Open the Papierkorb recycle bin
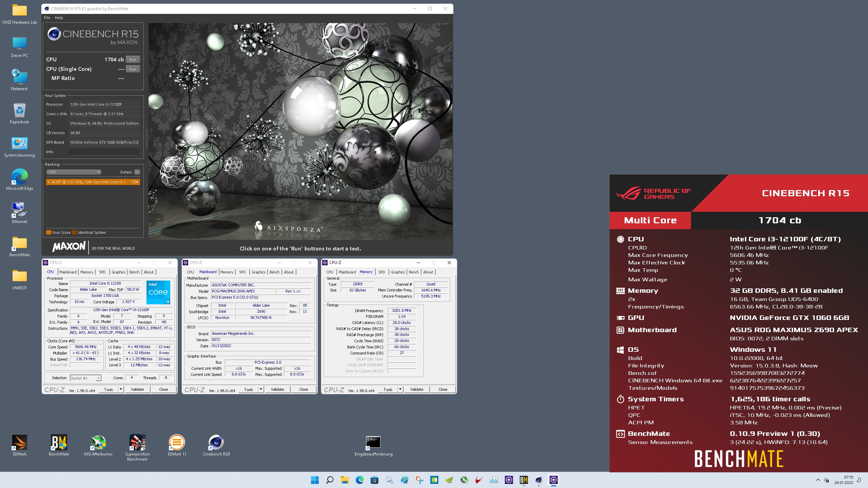The height and width of the screenshot is (488, 868). point(19,114)
